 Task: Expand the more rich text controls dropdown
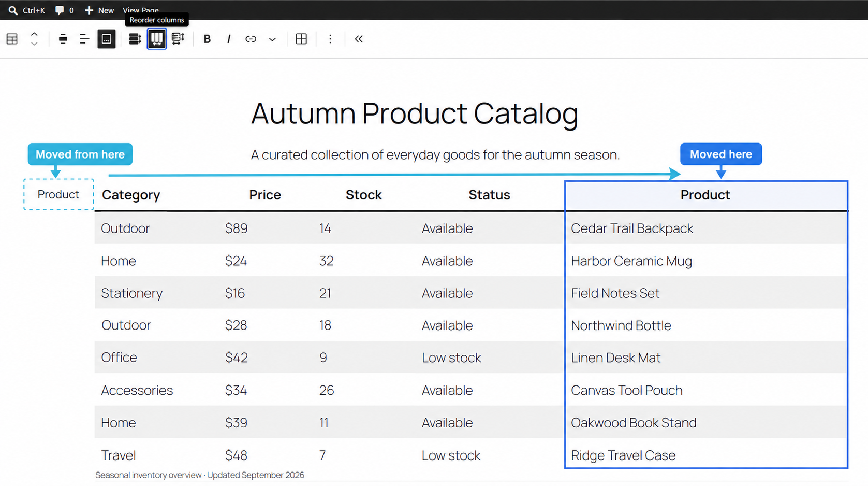pyautogui.click(x=272, y=39)
